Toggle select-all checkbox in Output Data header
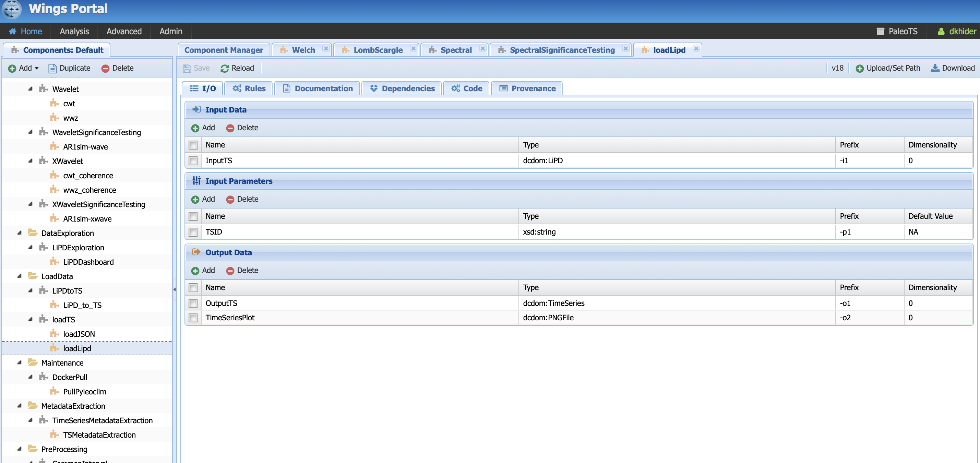The height and width of the screenshot is (463, 980). point(193,288)
